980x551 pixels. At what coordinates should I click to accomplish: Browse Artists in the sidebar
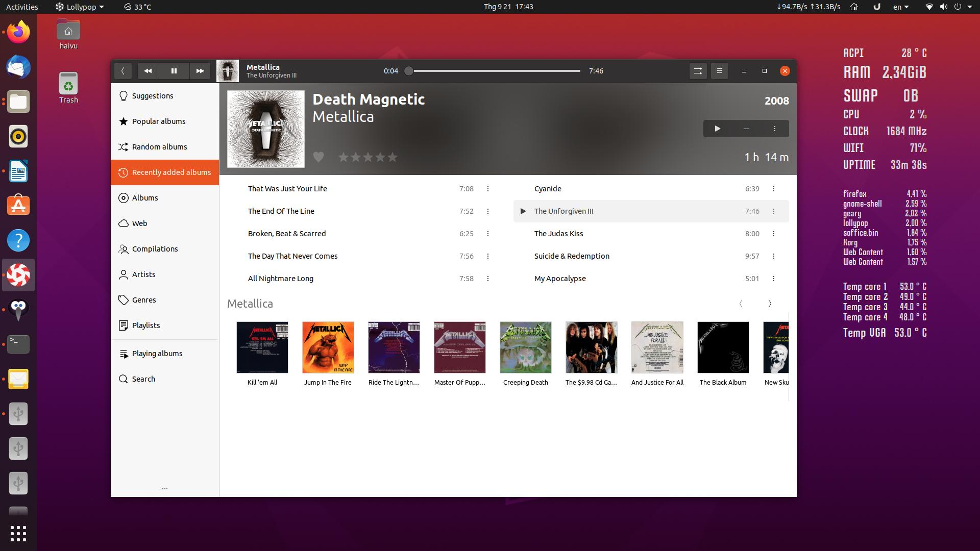pos(165,274)
